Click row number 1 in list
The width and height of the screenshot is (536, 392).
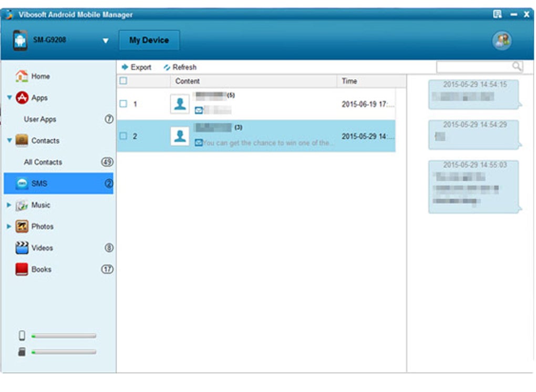coord(136,104)
